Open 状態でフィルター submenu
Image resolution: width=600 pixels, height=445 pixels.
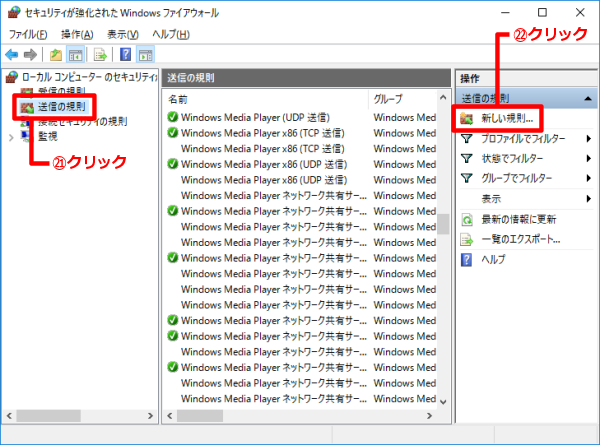coord(516,158)
